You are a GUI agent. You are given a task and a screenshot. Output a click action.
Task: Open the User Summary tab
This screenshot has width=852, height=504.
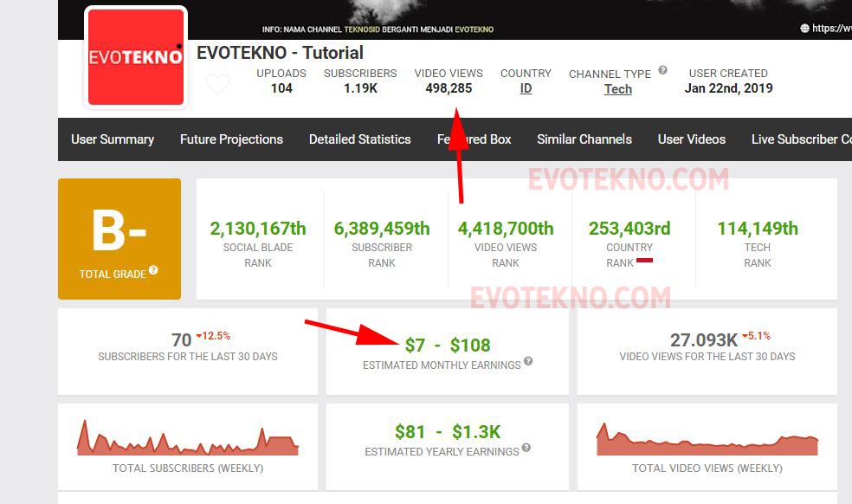(113, 139)
